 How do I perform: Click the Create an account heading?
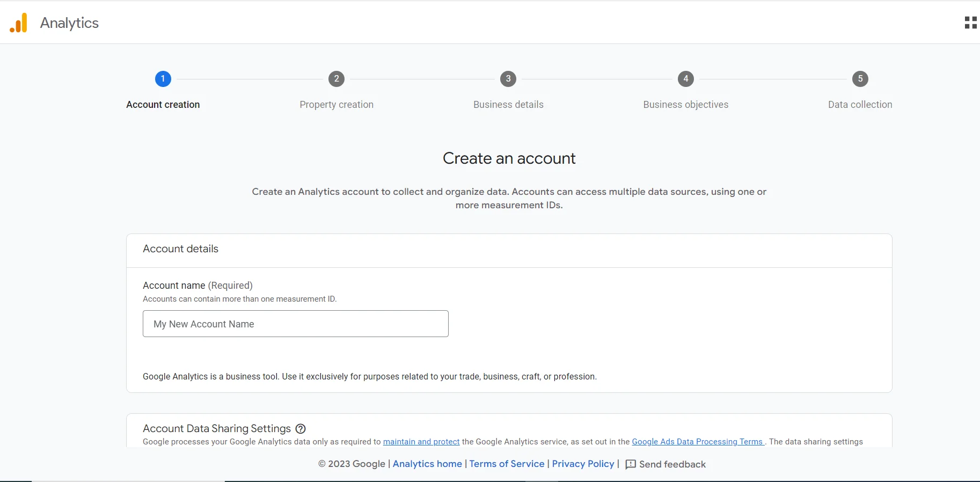click(x=509, y=158)
